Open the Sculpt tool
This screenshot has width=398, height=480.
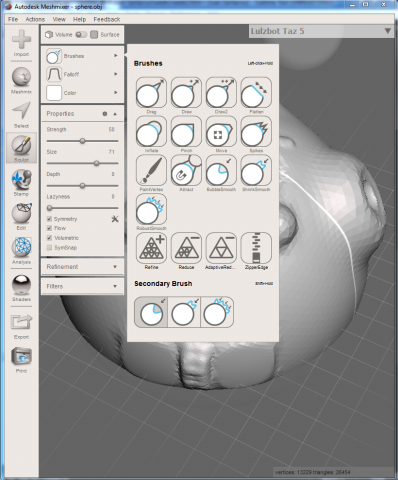tap(21, 148)
